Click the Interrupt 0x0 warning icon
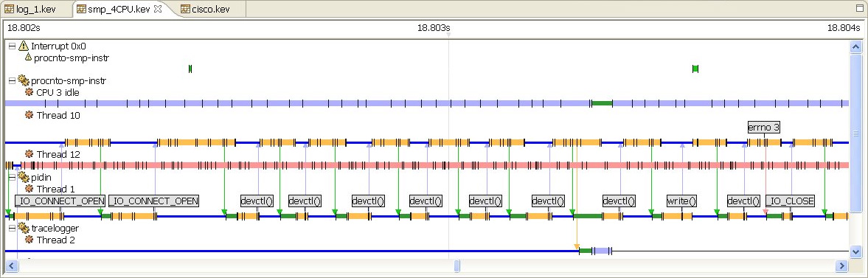 24,46
